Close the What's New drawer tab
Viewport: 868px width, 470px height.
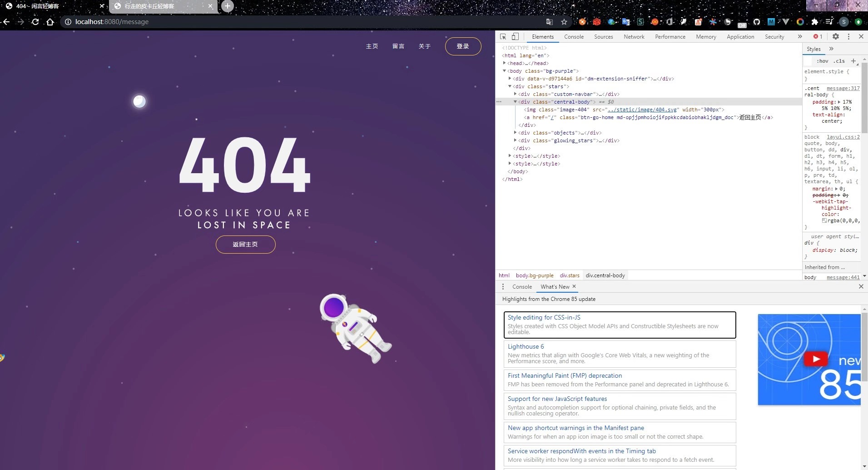(574, 286)
